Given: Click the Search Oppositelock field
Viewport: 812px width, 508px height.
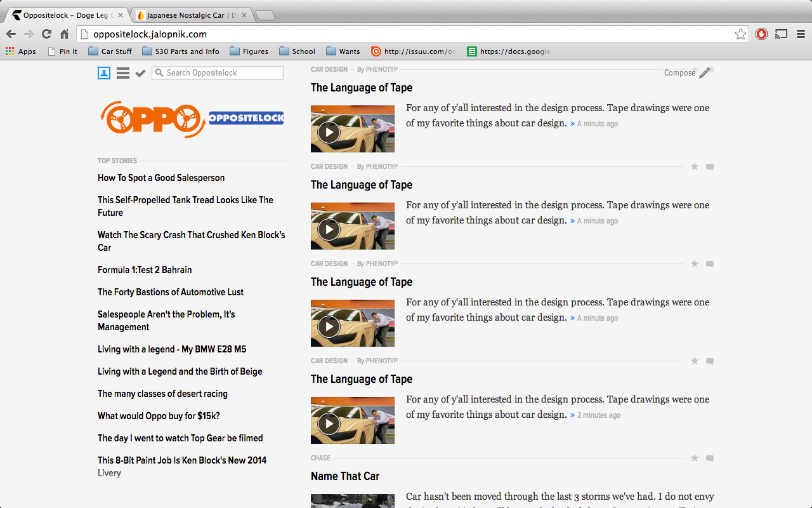Looking at the screenshot, I should point(218,73).
